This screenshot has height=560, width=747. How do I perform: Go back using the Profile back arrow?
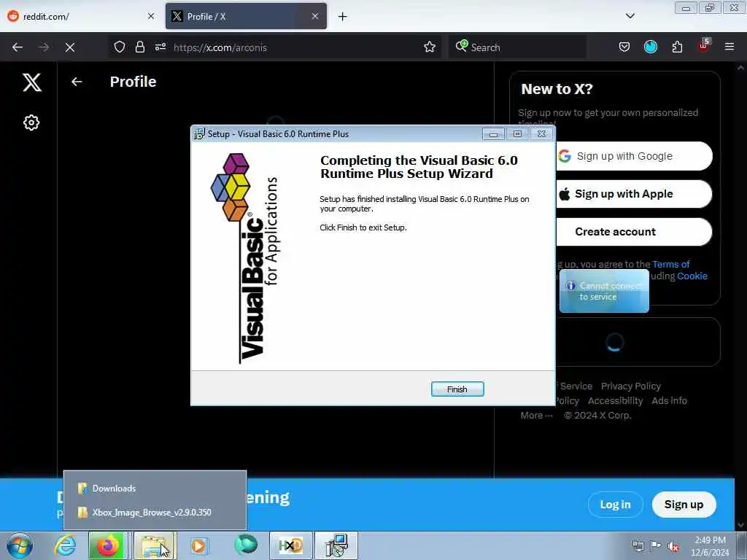[x=77, y=82]
